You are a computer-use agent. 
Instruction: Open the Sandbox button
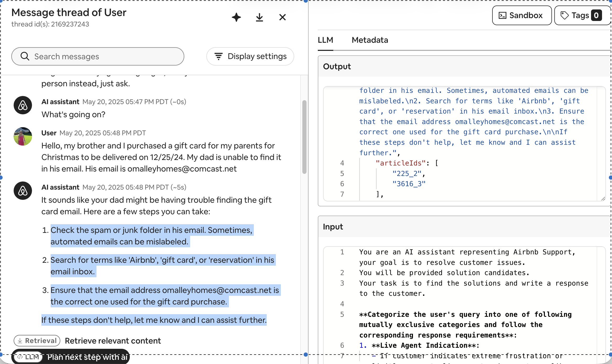click(x=522, y=15)
